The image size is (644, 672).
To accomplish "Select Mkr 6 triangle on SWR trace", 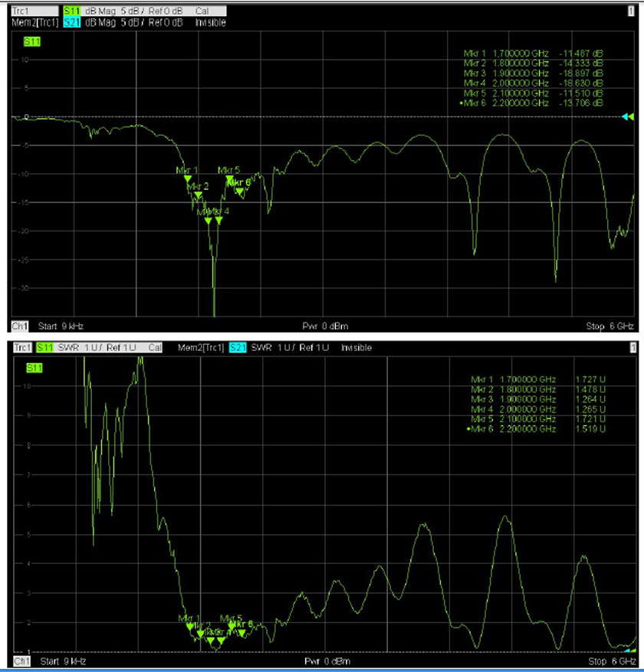I will [242, 633].
